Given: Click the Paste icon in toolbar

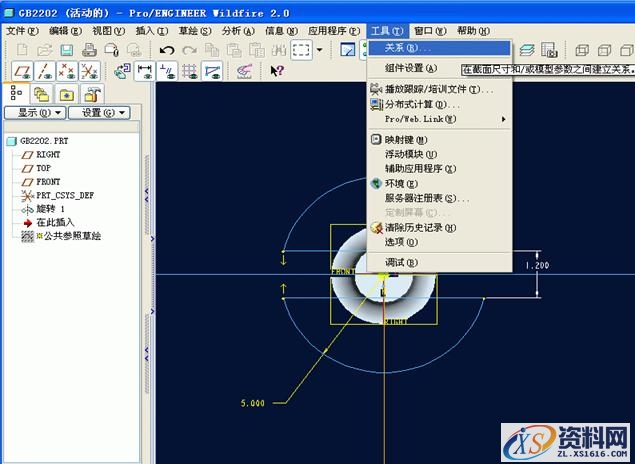Looking at the screenshot, I should pos(234,50).
